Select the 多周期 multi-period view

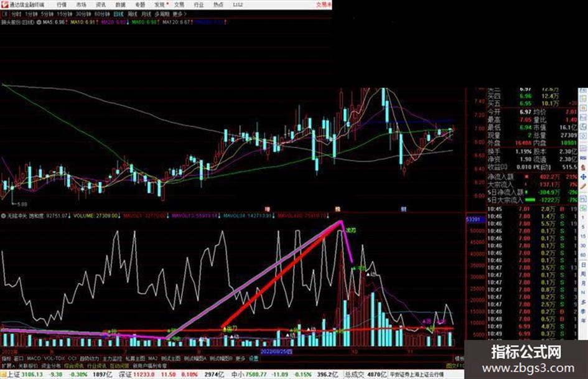click(162, 14)
